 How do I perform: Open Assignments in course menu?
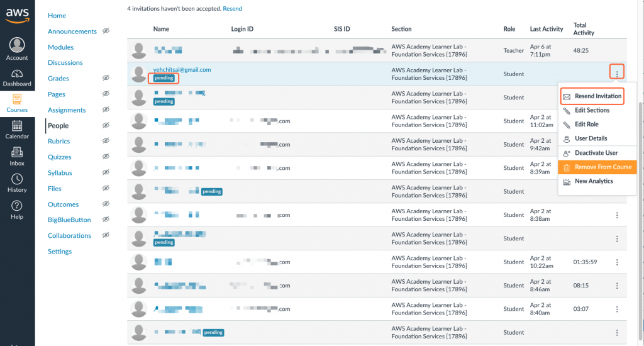67,110
